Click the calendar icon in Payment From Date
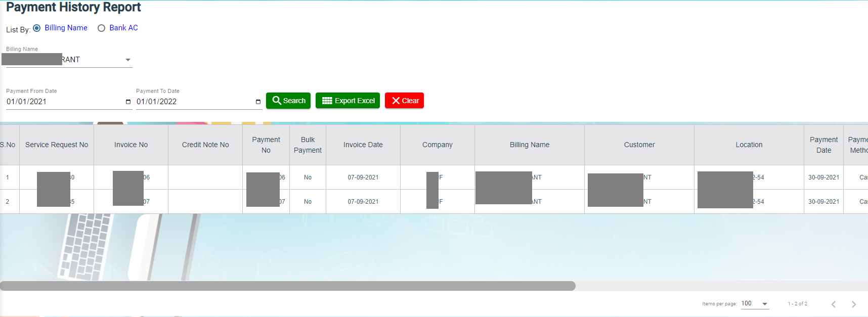 click(x=128, y=102)
